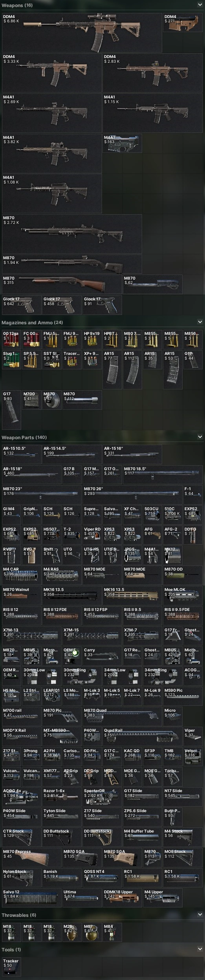Collapse the Weapons (16) section
This screenshot has width=205, height=980.
click(x=200, y=5)
